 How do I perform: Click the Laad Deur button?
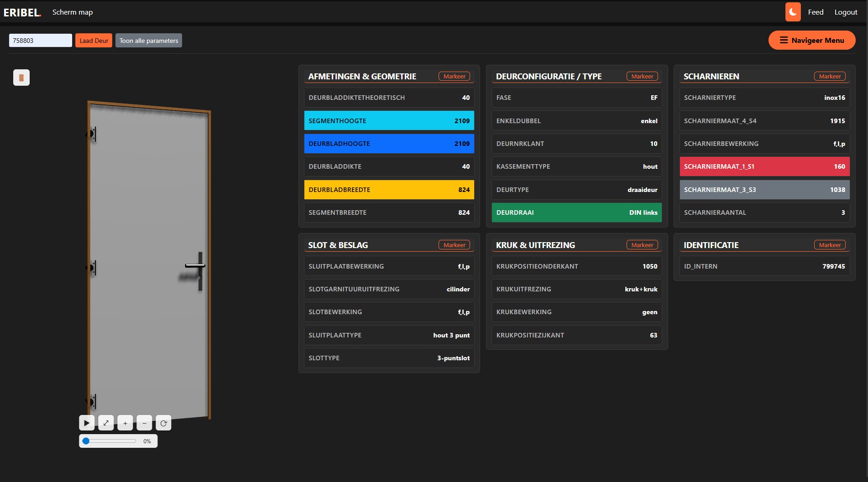coord(94,41)
